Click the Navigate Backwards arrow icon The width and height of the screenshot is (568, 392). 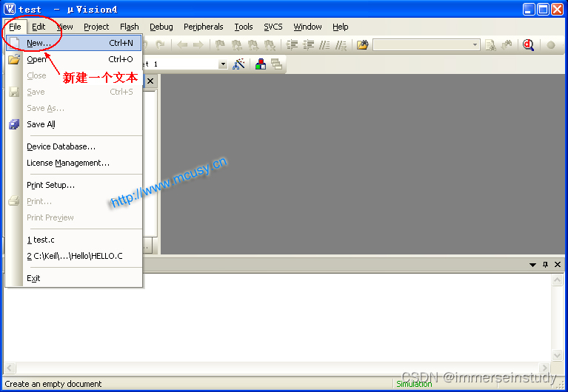[182, 45]
